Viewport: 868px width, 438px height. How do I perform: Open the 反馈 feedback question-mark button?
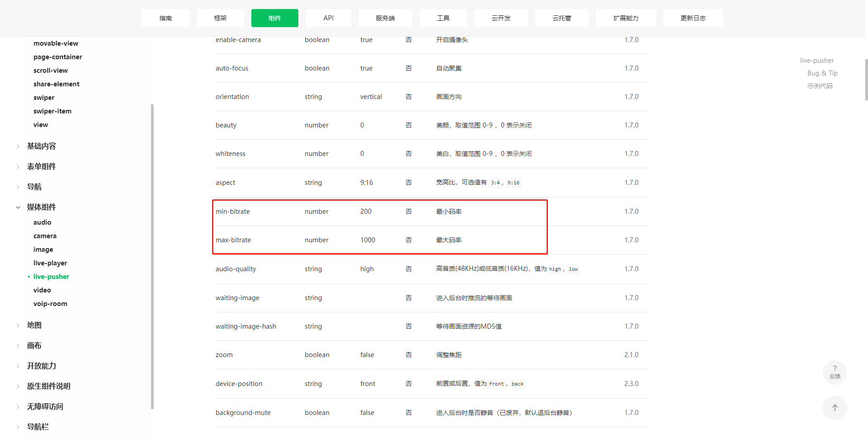[x=835, y=372]
